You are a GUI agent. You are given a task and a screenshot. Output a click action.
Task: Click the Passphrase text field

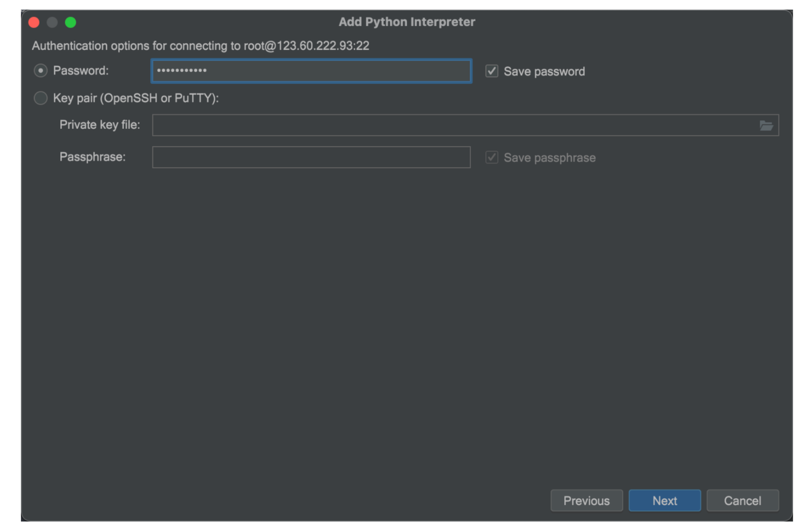(x=311, y=157)
